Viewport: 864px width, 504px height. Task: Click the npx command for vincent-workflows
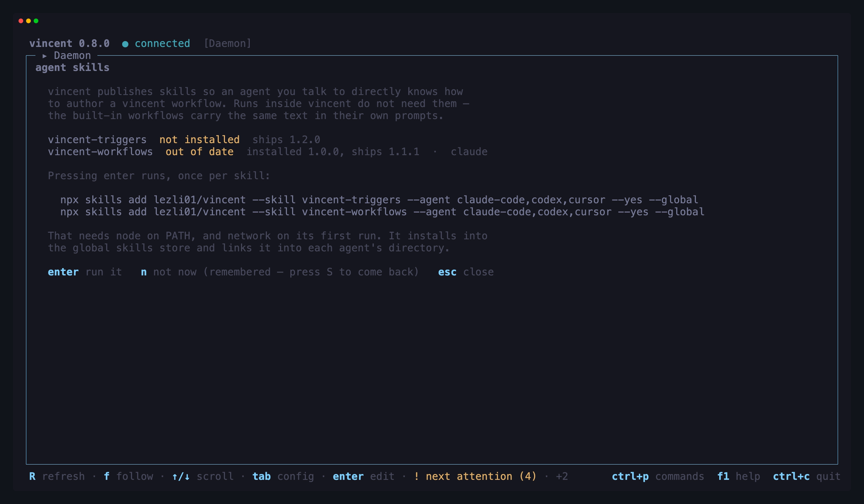coord(382,212)
